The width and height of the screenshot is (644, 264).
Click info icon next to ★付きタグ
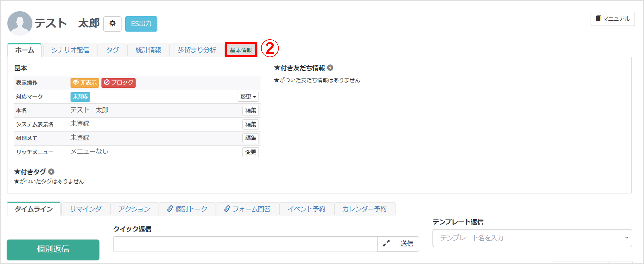[51, 172]
